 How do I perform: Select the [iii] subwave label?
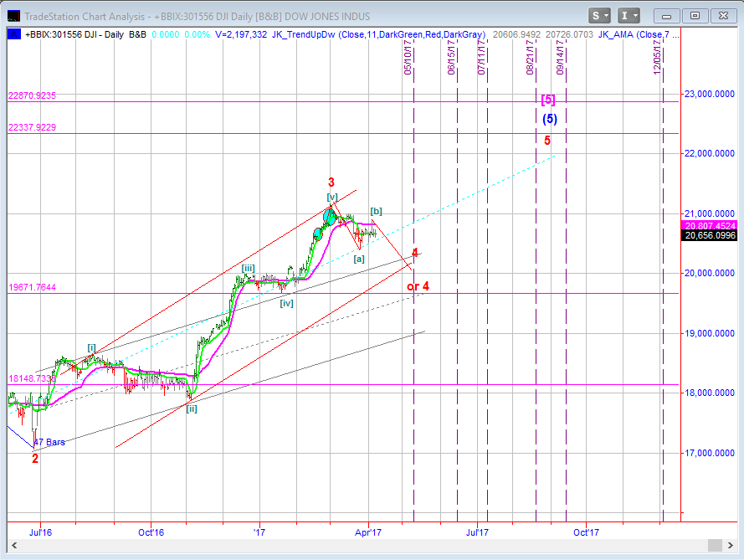click(249, 268)
